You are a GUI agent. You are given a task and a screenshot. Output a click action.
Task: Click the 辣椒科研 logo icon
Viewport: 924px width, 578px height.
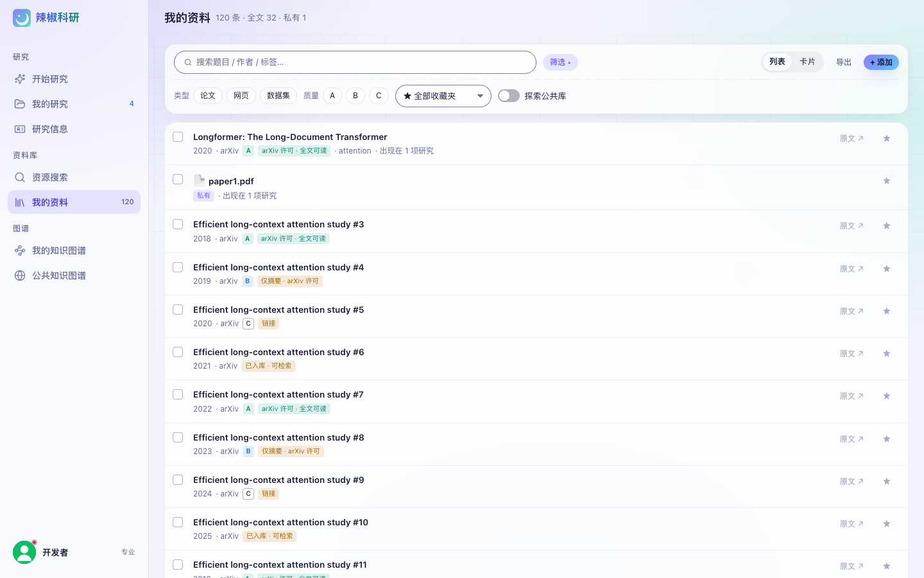pyautogui.click(x=22, y=18)
